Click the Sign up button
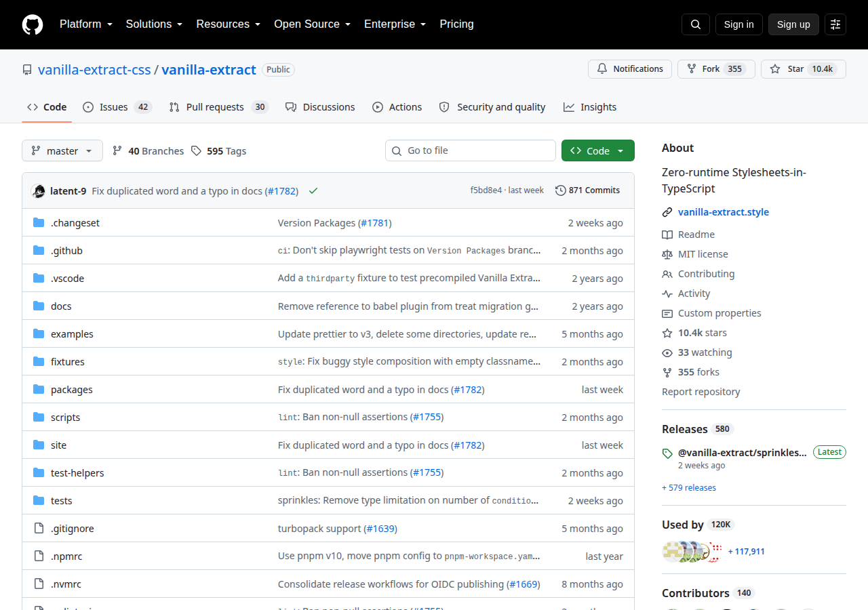 [x=793, y=24]
